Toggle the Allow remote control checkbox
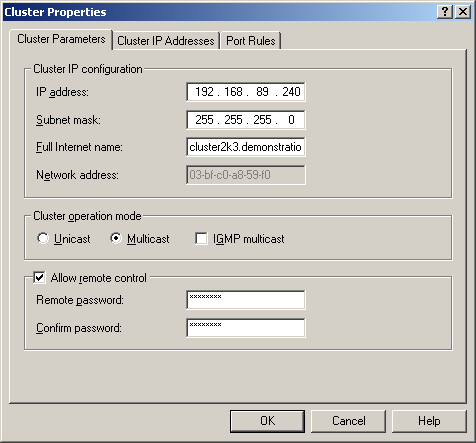 tap(39, 278)
